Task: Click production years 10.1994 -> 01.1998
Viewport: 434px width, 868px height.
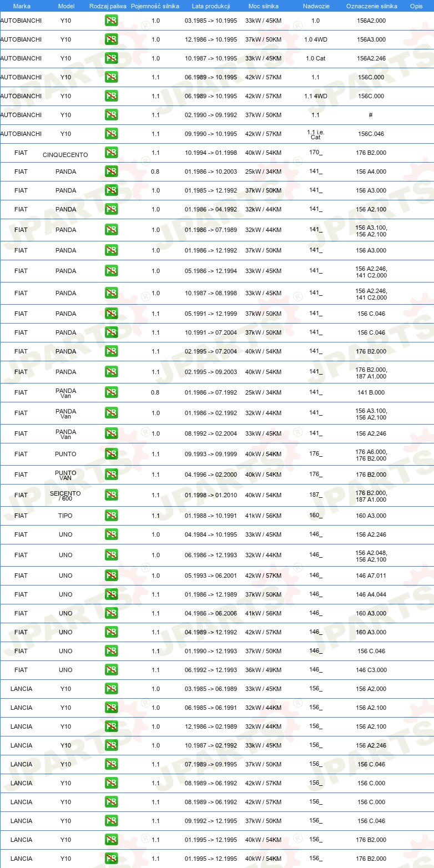Action: pos(211,153)
